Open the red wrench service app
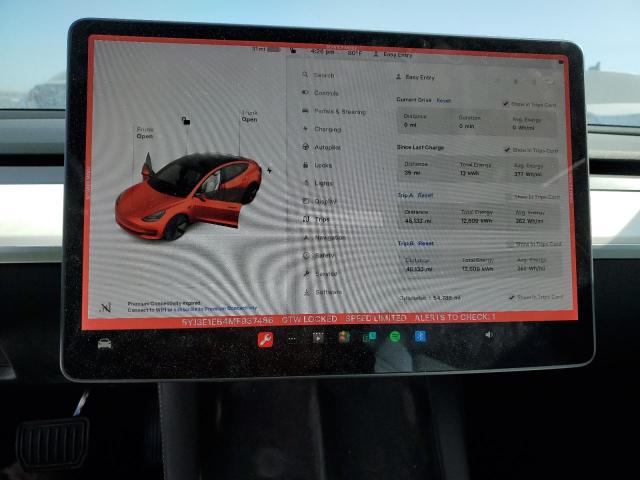Screen dimensions: 640x480 (265, 340)
